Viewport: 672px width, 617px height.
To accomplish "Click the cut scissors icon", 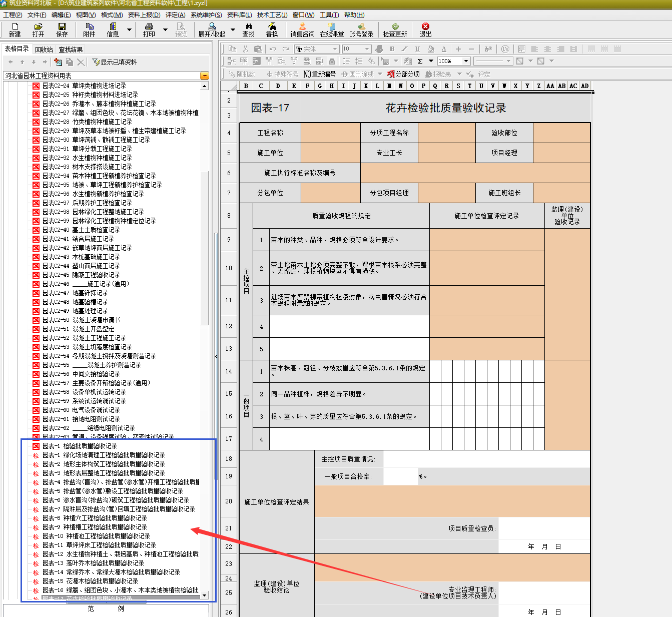I will 245,49.
